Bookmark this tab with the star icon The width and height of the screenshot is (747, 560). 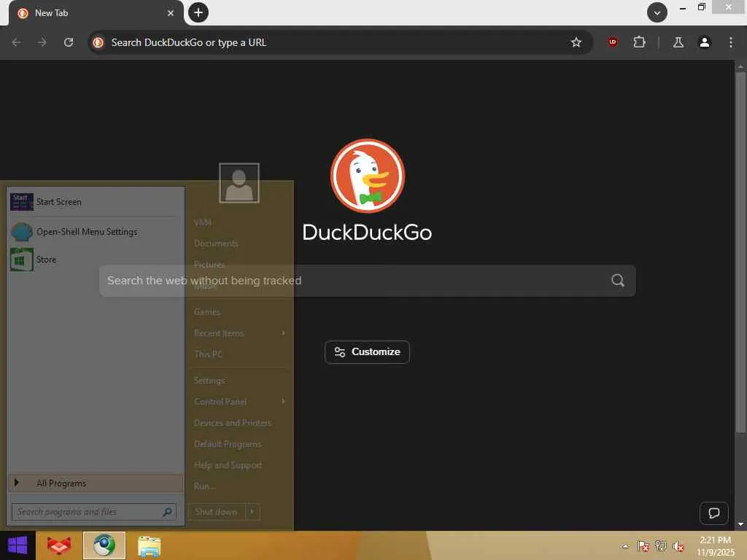coord(576,42)
